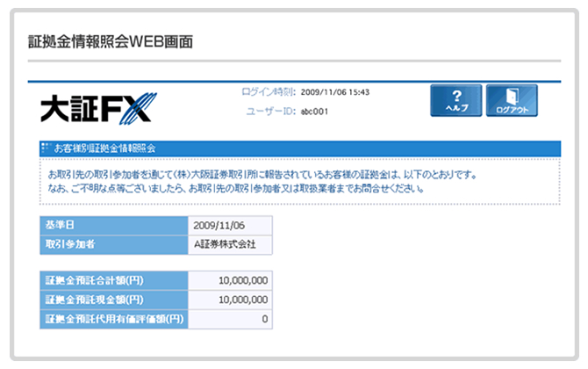588x369 pixels.
Task: Click the 証拠金預託現金額(円) label
Action: (114, 300)
